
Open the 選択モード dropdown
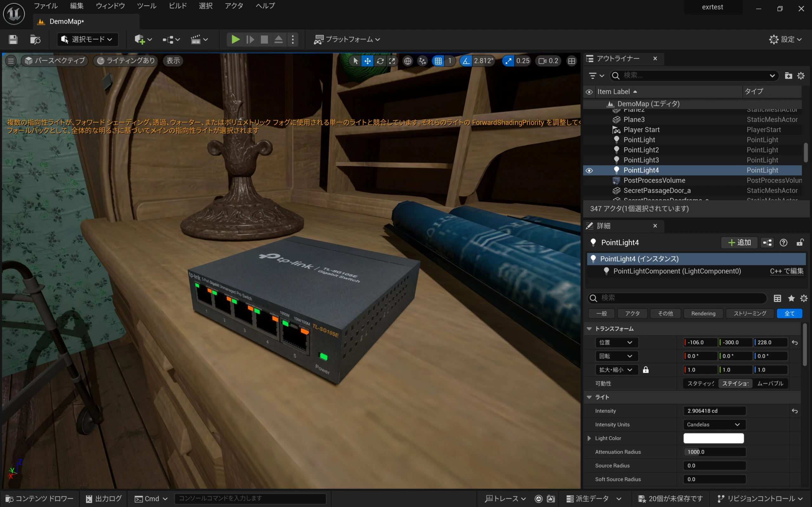point(88,40)
